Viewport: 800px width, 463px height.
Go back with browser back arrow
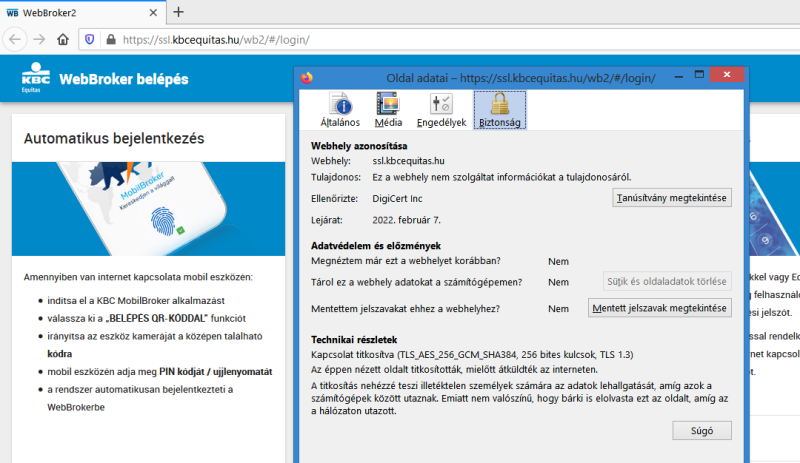(x=15, y=39)
